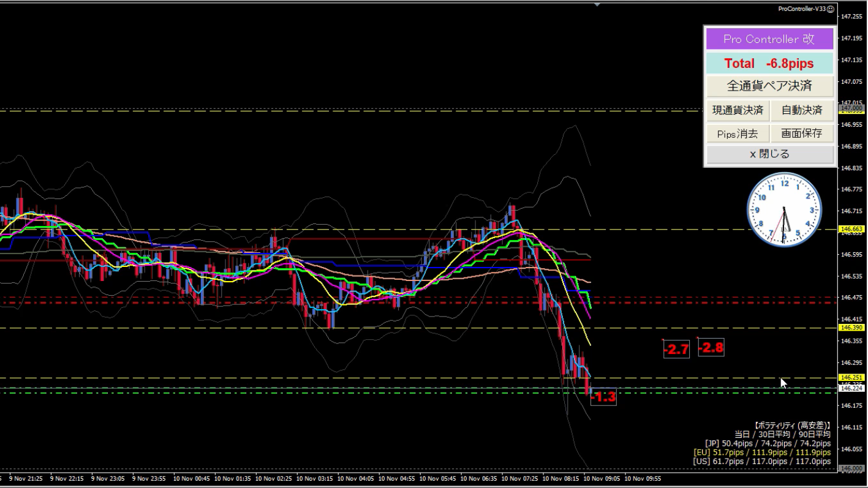Click the 146.224 current price tag

[x=852, y=388]
